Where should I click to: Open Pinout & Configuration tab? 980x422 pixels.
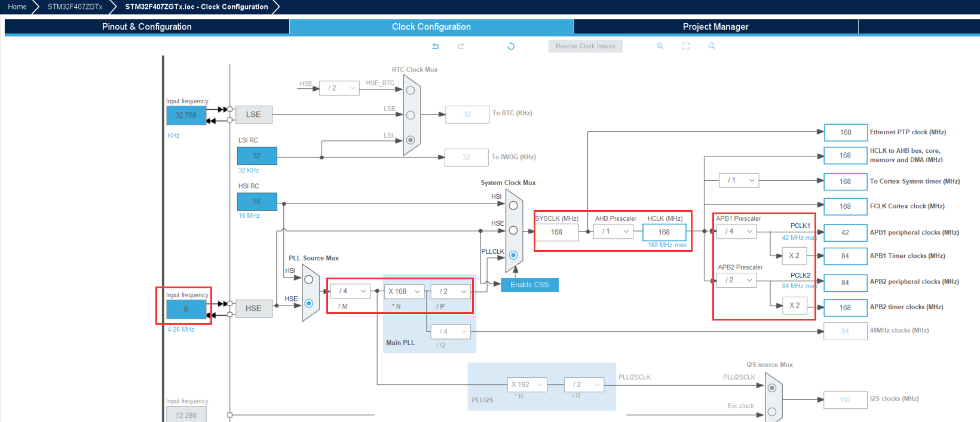pos(147,27)
